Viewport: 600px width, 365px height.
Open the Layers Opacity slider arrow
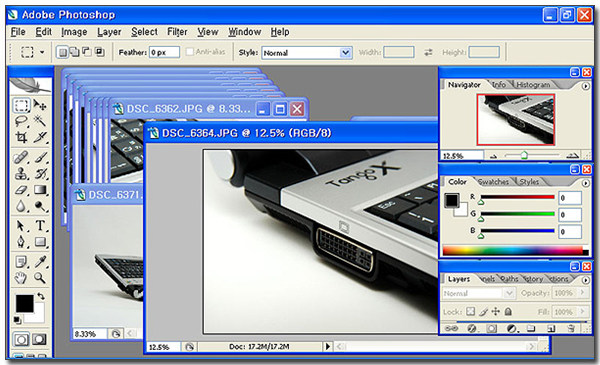coord(582,293)
